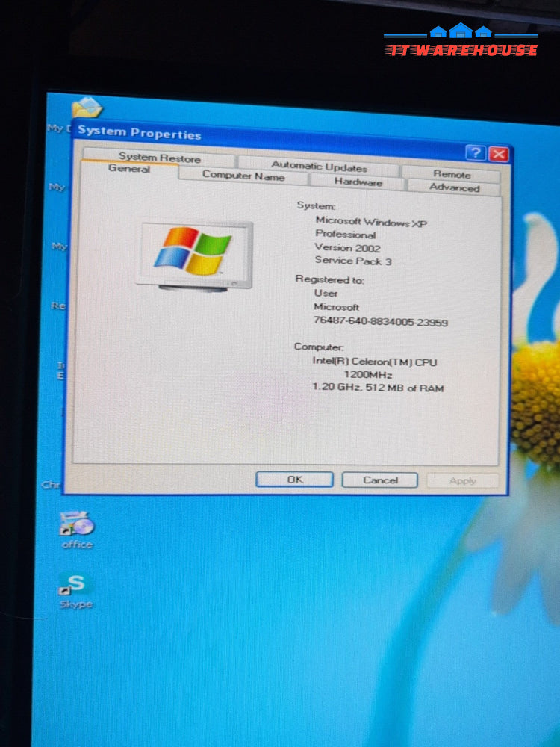
Task: Click '1.20 GHz, 512 MB of RAM' text
Action: [x=378, y=387]
